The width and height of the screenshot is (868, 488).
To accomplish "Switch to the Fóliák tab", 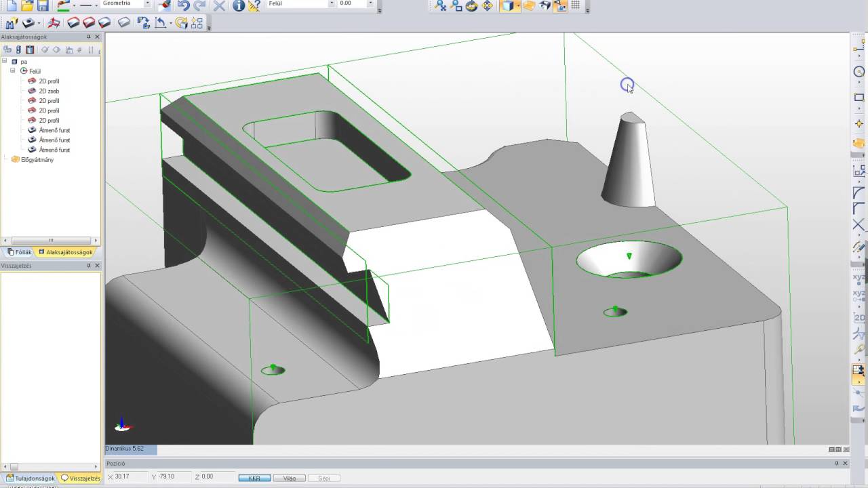I will click(x=20, y=252).
